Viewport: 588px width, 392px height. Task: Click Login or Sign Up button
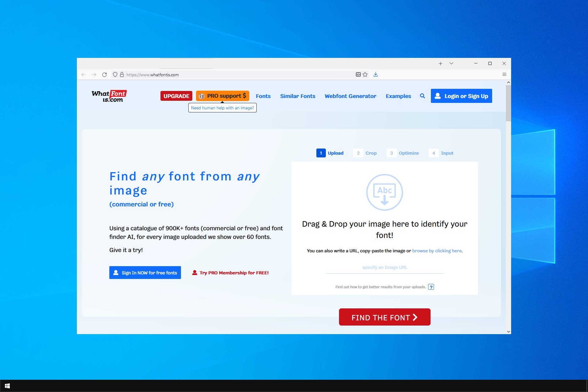click(462, 96)
